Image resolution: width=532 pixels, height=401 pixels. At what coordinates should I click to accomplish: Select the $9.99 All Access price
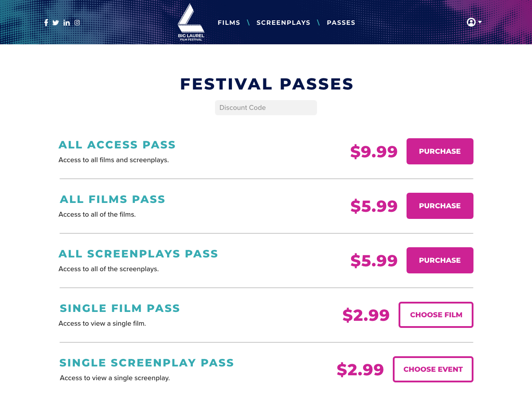click(374, 152)
